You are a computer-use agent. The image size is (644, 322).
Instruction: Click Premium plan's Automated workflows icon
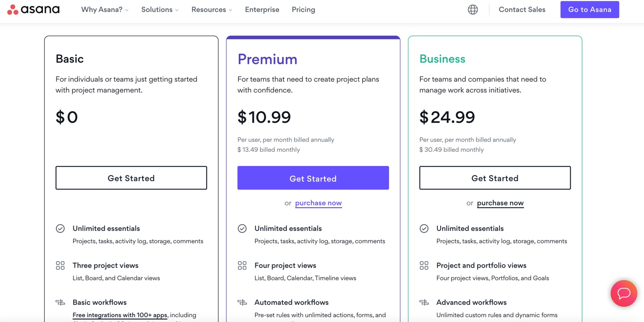coord(242,303)
